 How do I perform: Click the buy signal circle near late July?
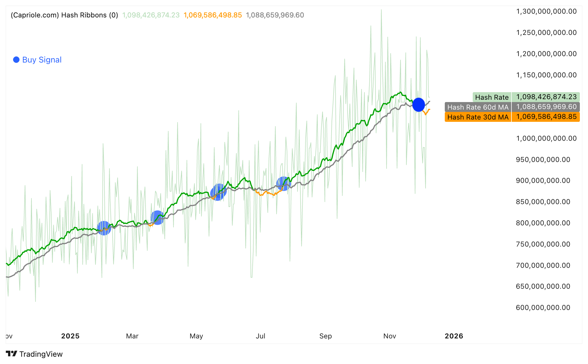pos(283,183)
